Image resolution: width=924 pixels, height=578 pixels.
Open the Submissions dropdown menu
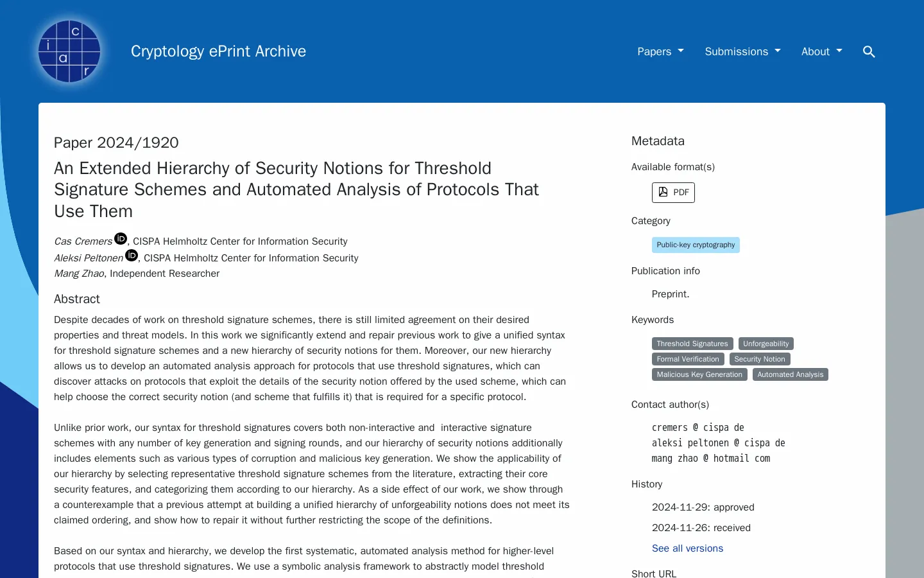[x=742, y=51]
